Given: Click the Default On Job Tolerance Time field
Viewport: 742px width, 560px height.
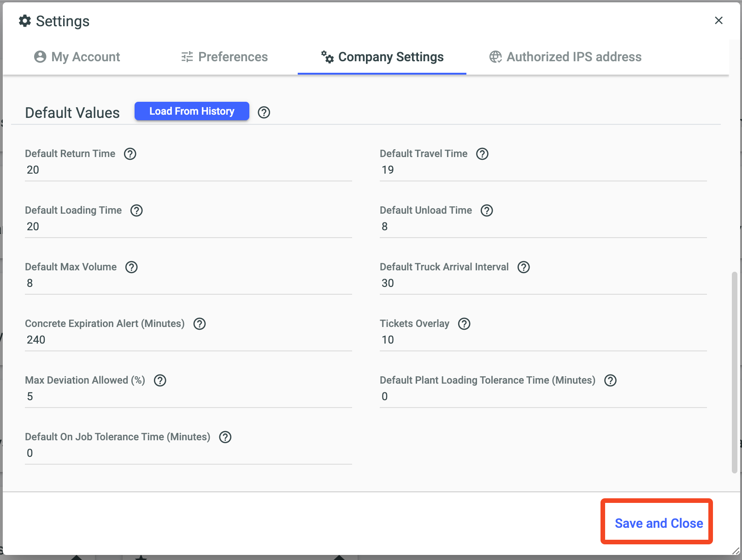Looking at the screenshot, I should click(188, 453).
